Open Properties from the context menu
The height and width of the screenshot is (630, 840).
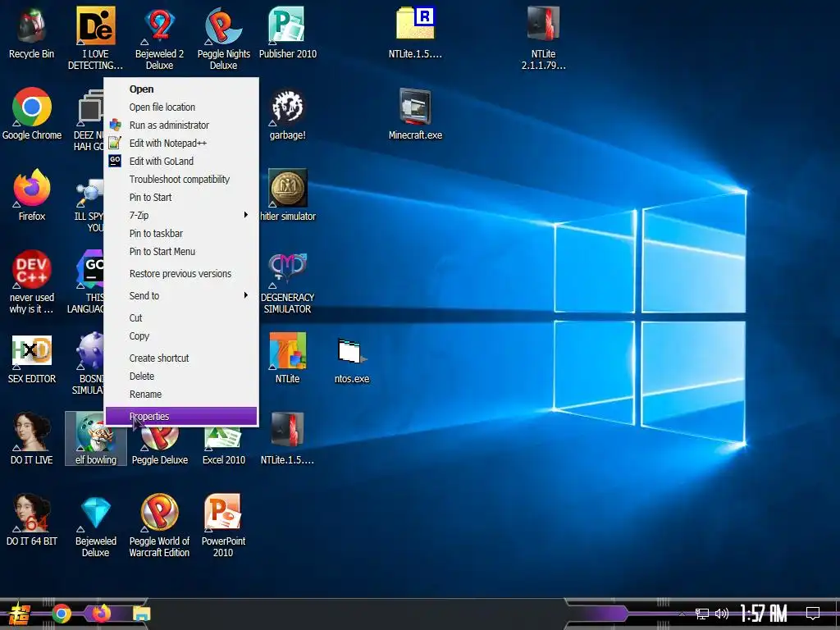pyautogui.click(x=181, y=416)
